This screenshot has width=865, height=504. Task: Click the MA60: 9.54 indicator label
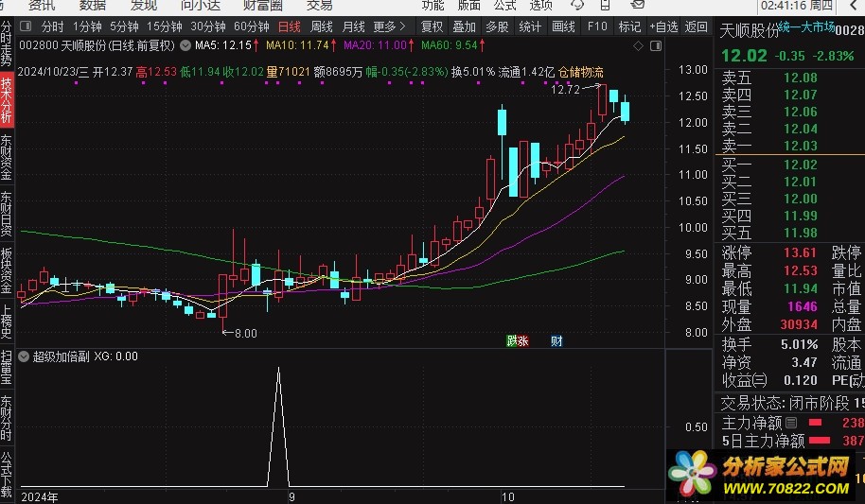(x=453, y=45)
